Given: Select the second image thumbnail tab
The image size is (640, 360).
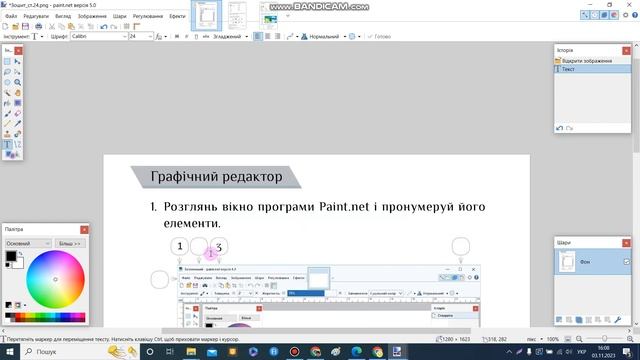Looking at the screenshot, I should [x=237, y=15].
